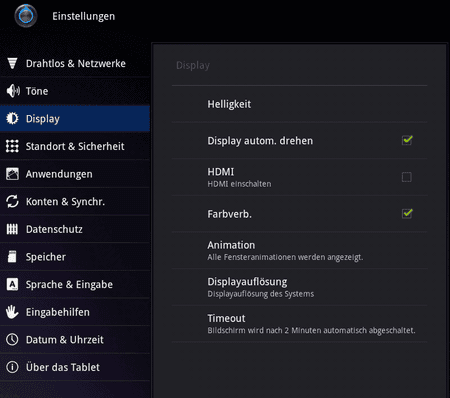
Task: Open the Displayauflösung selection
Action: pos(299,287)
